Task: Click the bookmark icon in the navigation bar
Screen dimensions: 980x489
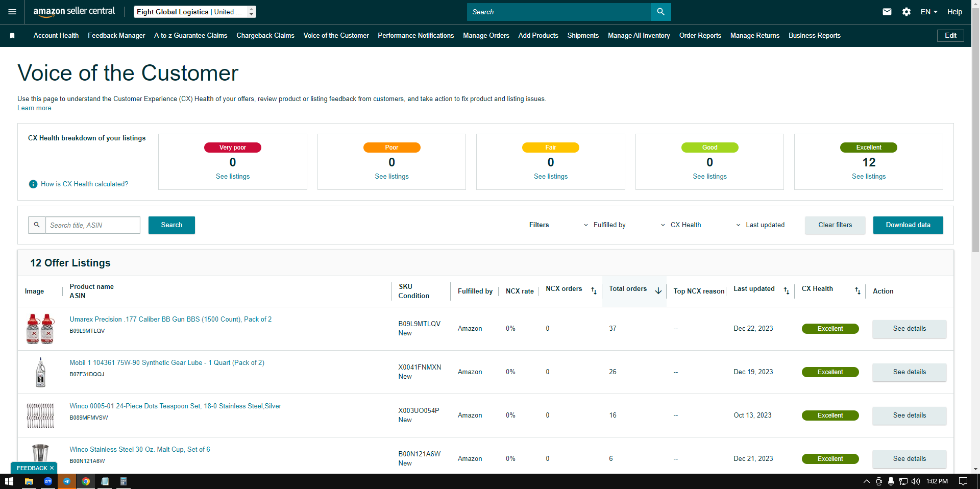Action: click(x=12, y=36)
